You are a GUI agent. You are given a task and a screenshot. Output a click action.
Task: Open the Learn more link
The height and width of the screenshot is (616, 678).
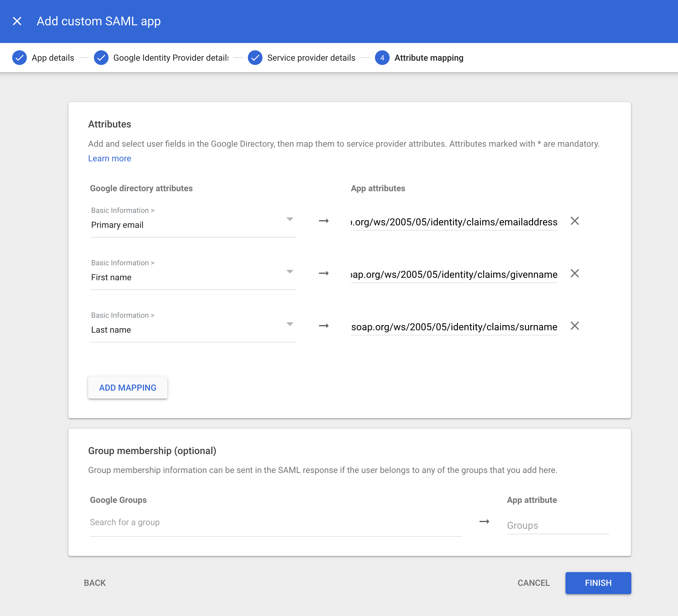(x=110, y=158)
